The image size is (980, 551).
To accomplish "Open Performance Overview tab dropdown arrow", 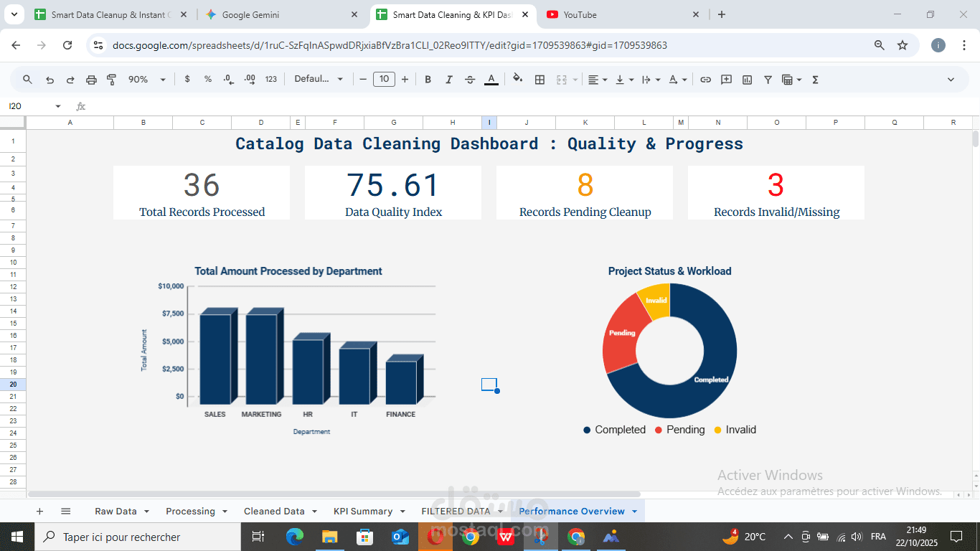I will point(634,512).
